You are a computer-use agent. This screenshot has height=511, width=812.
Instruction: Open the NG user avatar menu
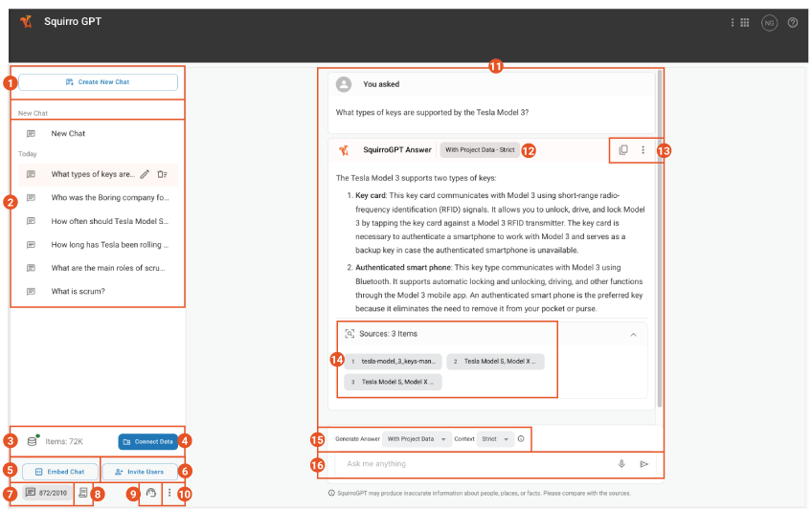[x=770, y=23]
